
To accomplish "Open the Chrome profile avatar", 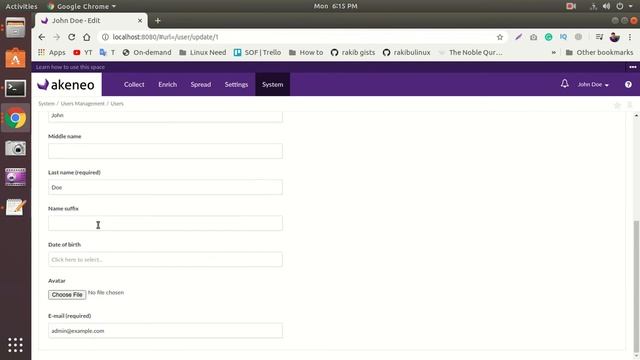I will click(614, 37).
